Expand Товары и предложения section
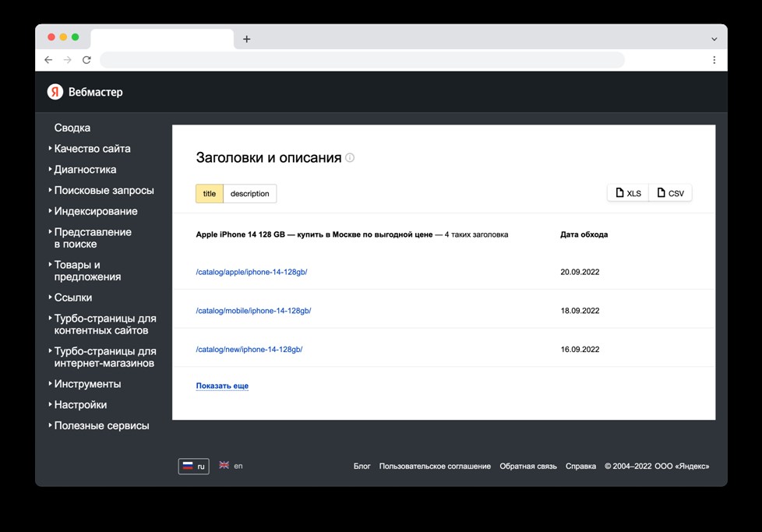Screen dimensions: 762x532 coord(85,270)
